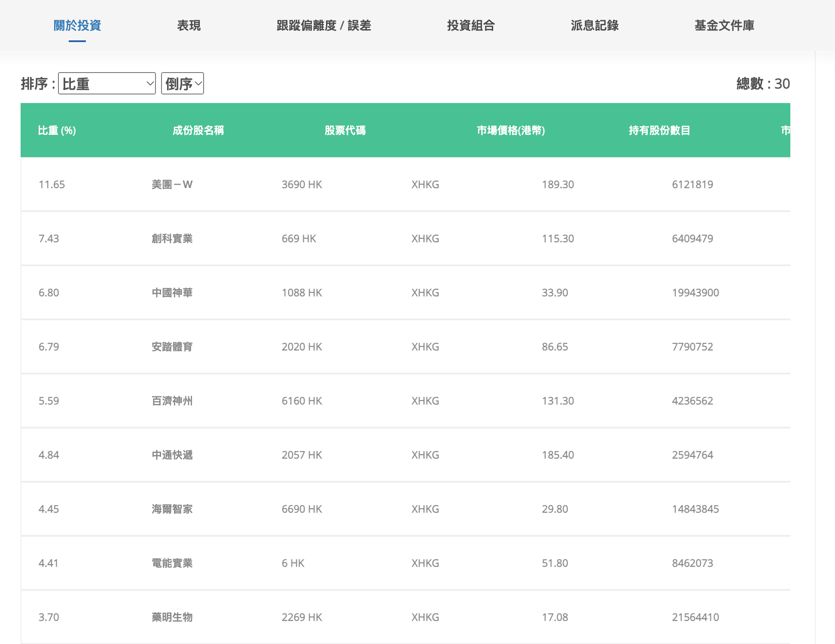Click XHKG in the 美團－W row
835x644 pixels.
tap(425, 185)
